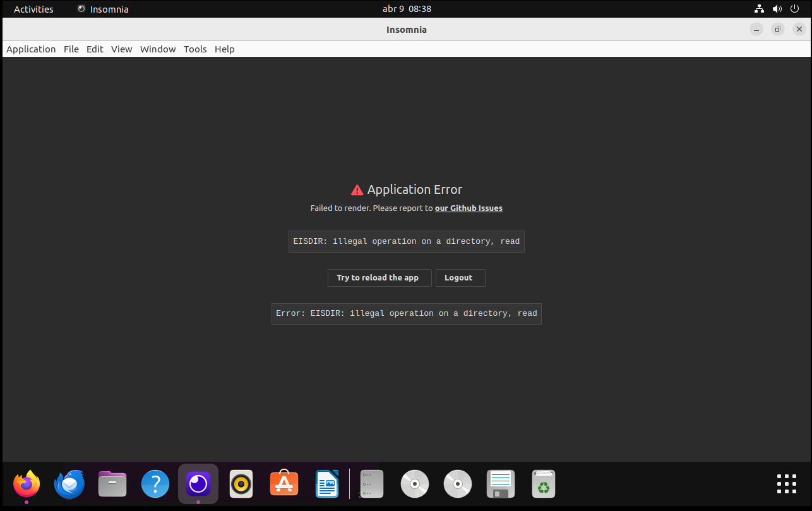The width and height of the screenshot is (812, 511).
Task: Click the Insomnia icon in the dock
Action: tap(198, 484)
